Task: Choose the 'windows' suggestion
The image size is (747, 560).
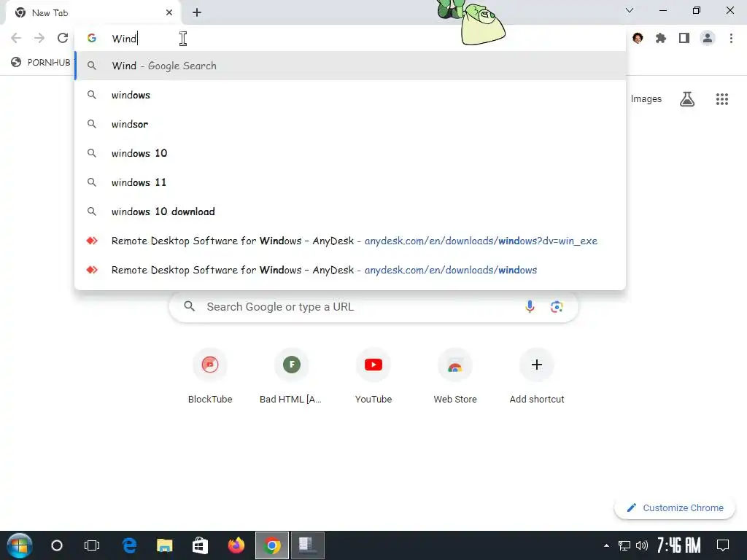Action: pyautogui.click(x=350, y=95)
